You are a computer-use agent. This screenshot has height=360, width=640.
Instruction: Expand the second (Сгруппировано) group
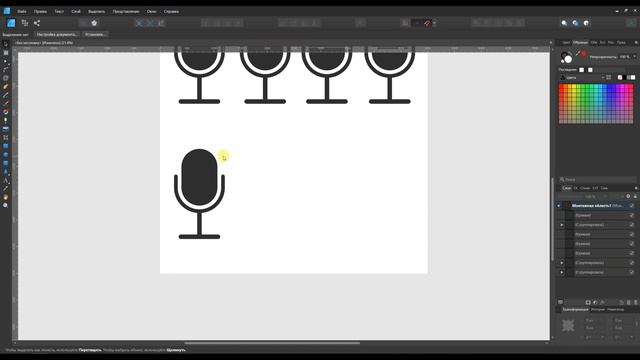coord(562,263)
